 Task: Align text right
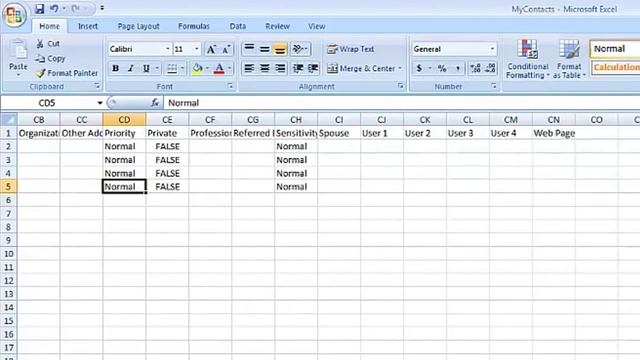tap(280, 68)
